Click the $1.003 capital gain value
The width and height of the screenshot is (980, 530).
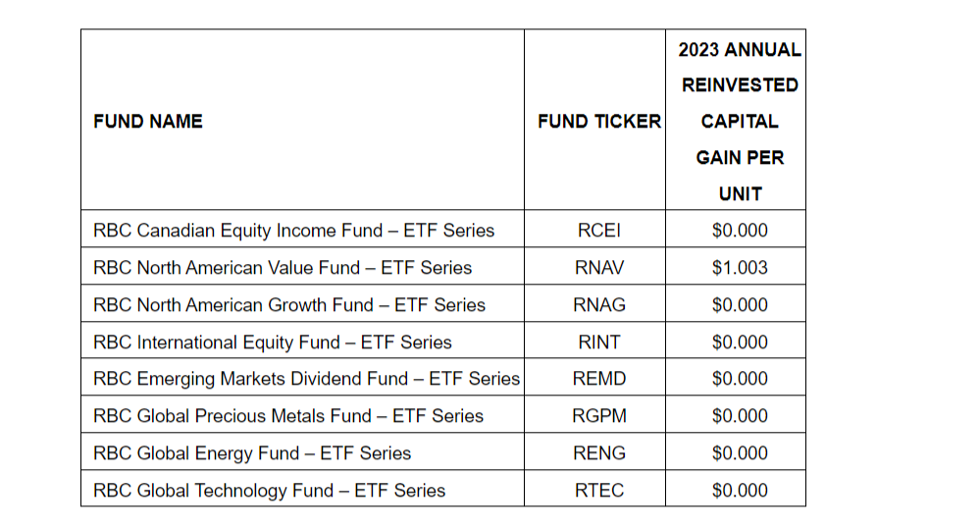(740, 268)
